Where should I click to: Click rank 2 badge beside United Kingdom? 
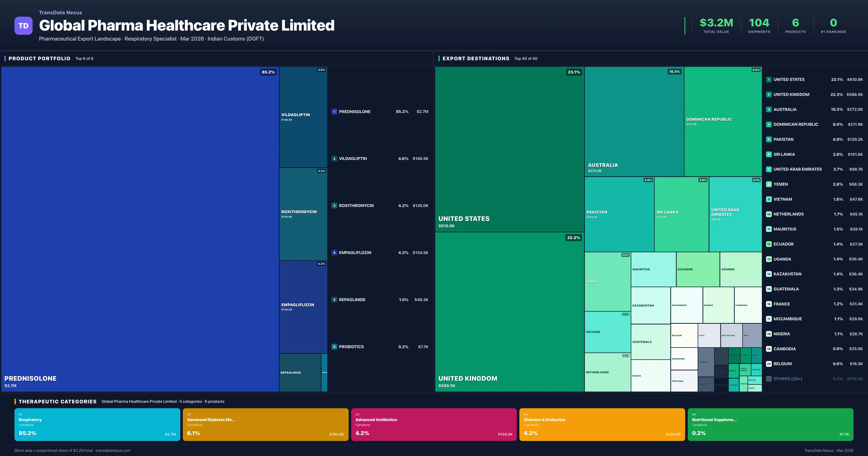point(769,94)
